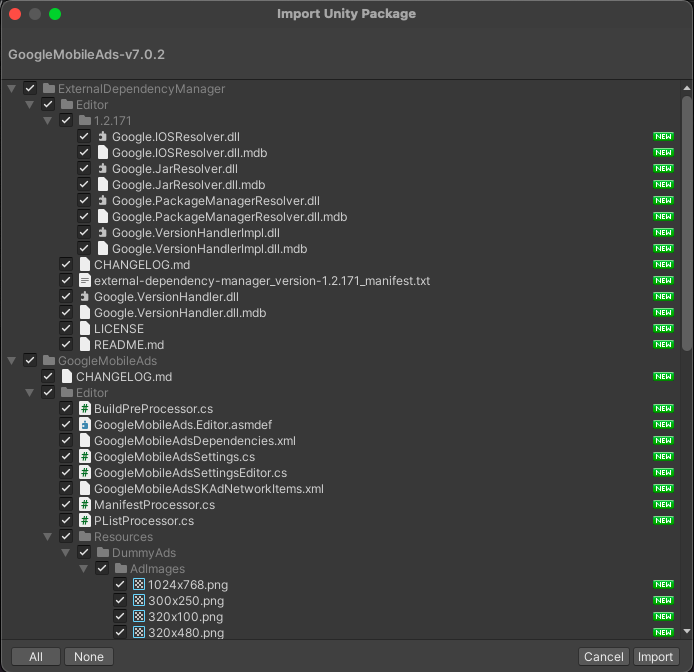Viewport: 694px width, 672px height.
Task: Uncheck the Google.JarResolver.dll.mdb checkbox
Action: [x=84, y=185]
